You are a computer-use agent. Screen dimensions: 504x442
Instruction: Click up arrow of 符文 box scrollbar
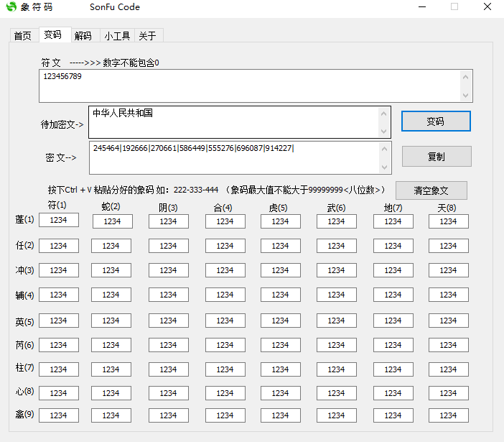[465, 77]
